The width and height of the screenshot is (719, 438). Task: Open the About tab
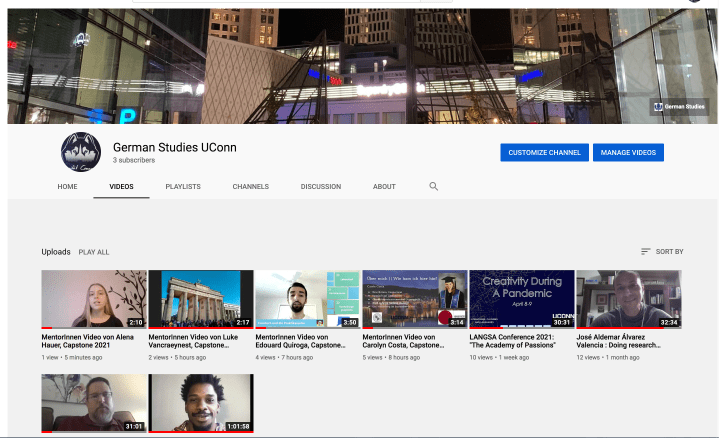coord(384,187)
